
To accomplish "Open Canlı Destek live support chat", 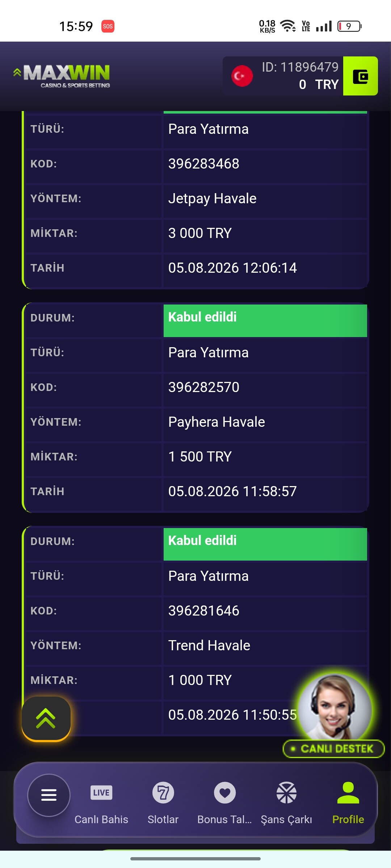I will [x=333, y=749].
